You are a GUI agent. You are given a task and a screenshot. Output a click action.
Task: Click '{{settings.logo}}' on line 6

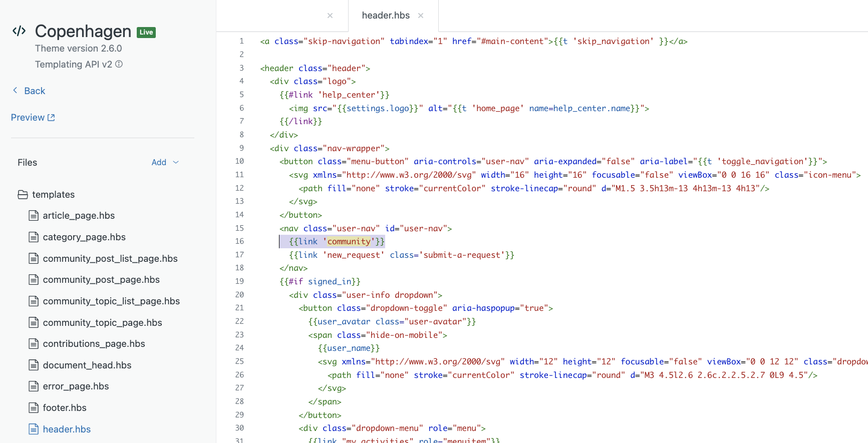click(378, 109)
